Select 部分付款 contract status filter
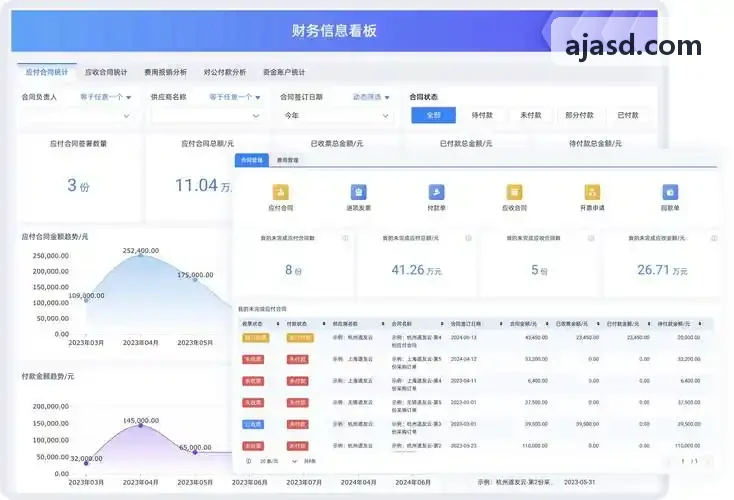Viewport: 734px width, 500px height. click(x=579, y=115)
